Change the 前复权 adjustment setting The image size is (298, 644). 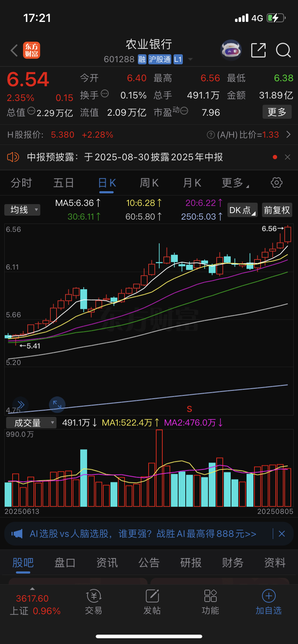pyautogui.click(x=277, y=210)
